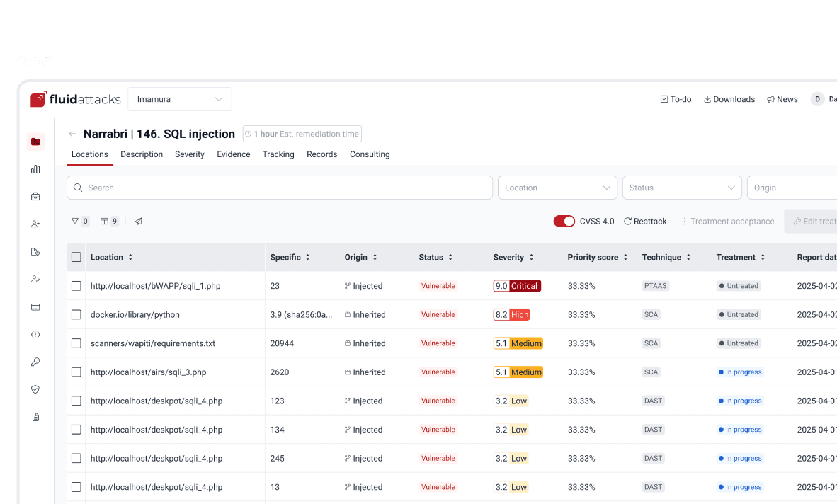
Task: Switch to the Severity tab
Action: point(190,154)
